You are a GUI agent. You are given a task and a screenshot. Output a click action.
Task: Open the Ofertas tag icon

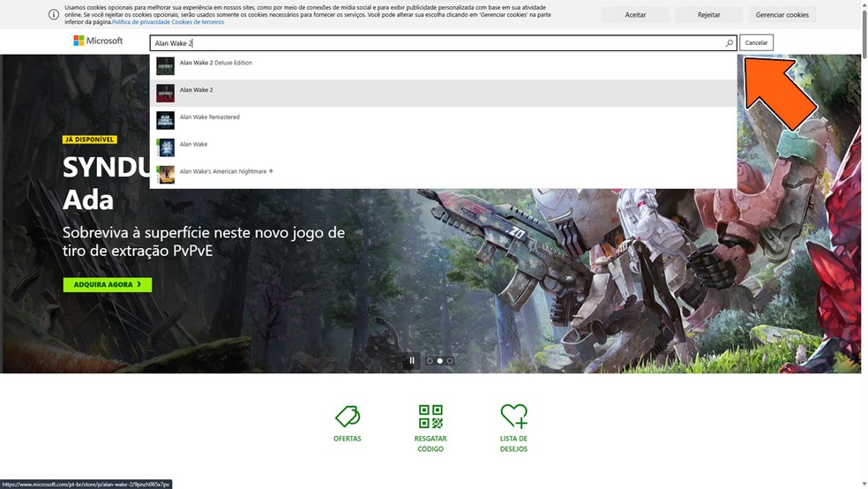coord(347,416)
